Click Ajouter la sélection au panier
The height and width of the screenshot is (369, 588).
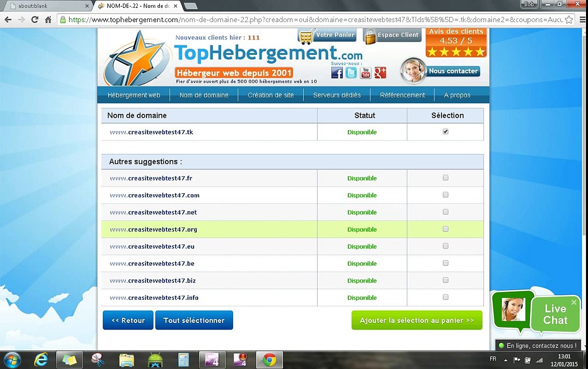[x=416, y=320]
